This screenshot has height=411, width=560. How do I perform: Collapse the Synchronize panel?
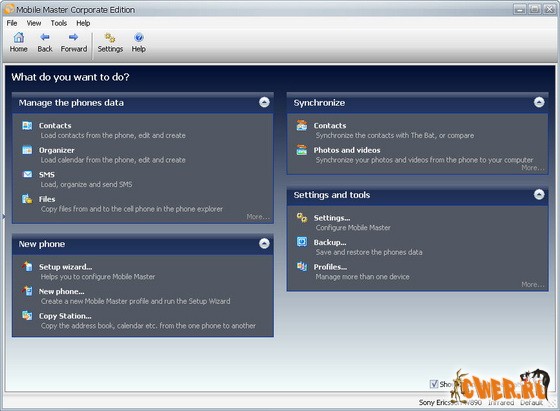(x=539, y=102)
